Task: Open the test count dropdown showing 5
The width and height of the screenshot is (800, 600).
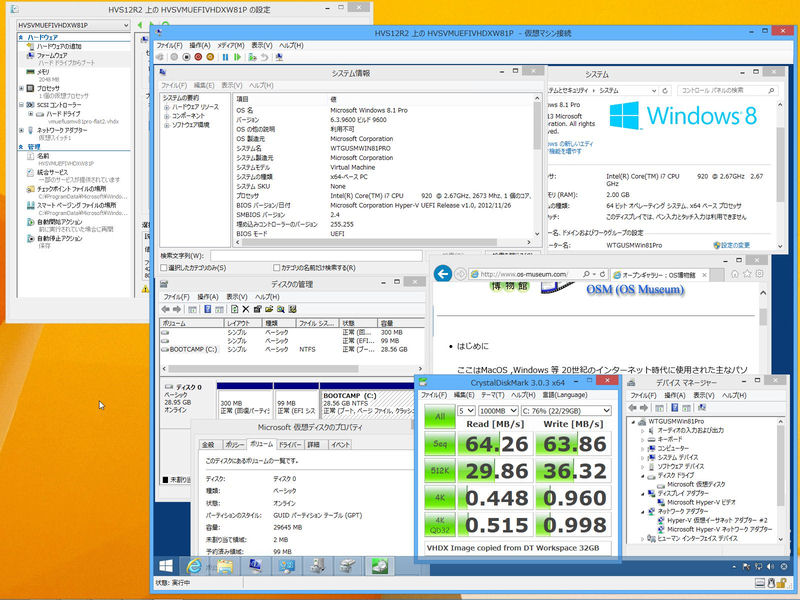Action: pos(466,411)
